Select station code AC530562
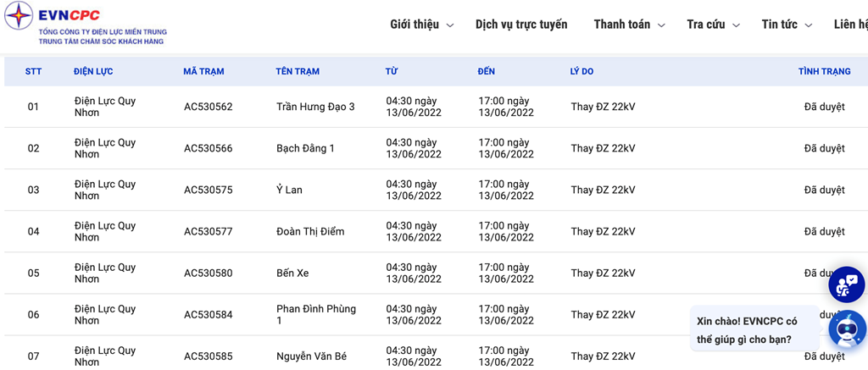The height and width of the screenshot is (370, 868). pos(208,107)
